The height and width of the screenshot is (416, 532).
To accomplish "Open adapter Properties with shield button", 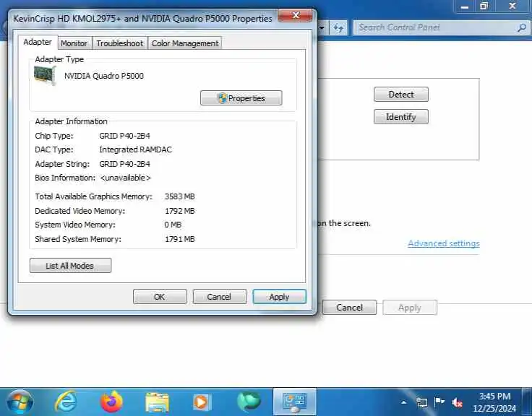I will click(241, 98).
